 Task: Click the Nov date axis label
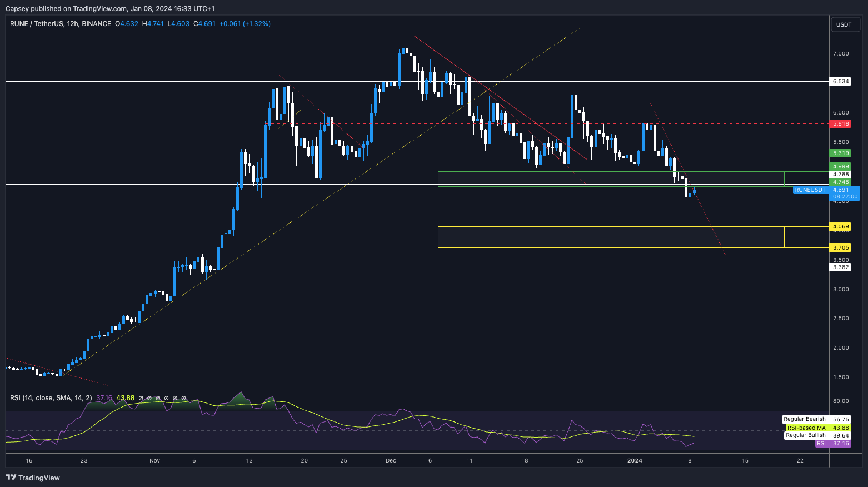(155, 461)
